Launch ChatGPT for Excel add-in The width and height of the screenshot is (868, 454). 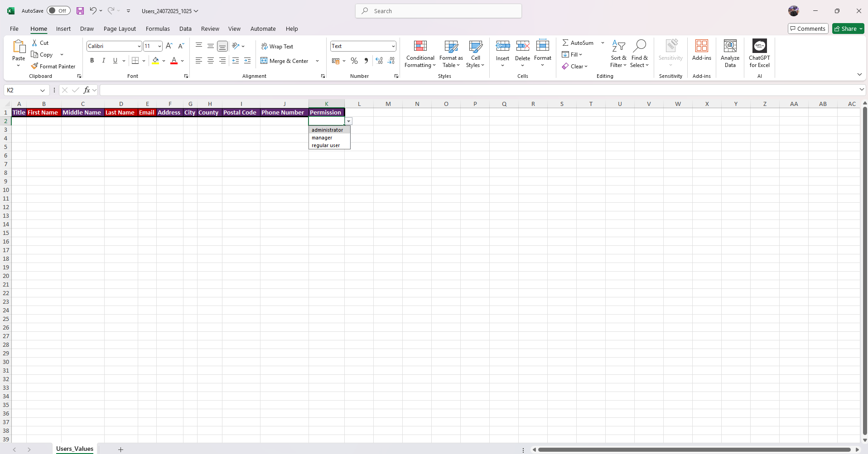point(759,54)
